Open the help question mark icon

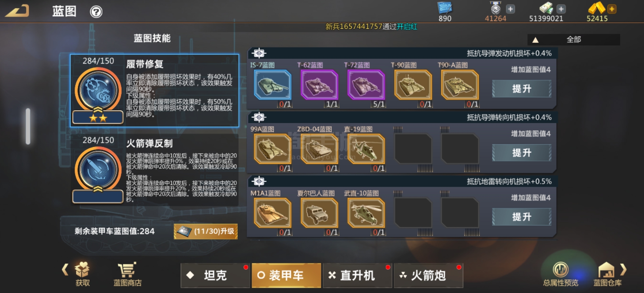click(96, 12)
